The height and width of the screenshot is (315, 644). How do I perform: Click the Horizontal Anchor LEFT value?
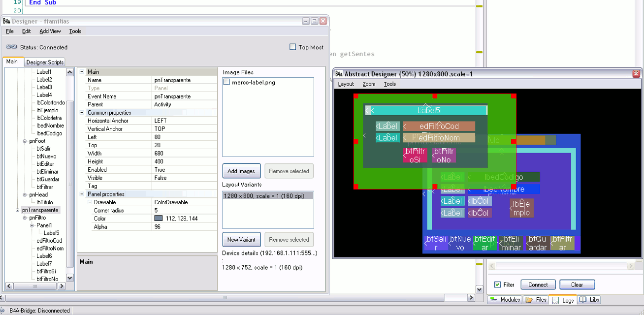(185, 121)
